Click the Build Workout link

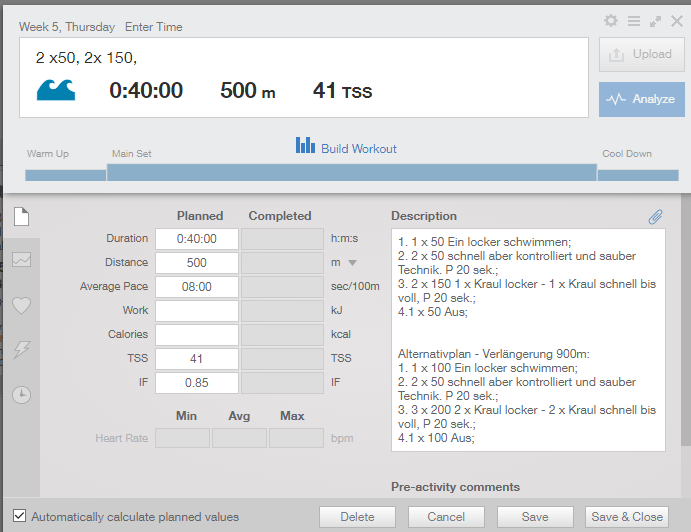tap(346, 148)
